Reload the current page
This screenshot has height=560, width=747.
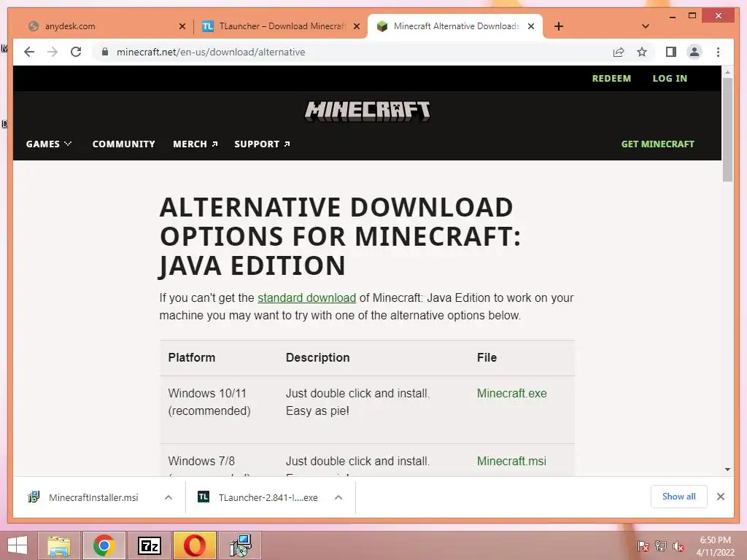[x=76, y=52]
